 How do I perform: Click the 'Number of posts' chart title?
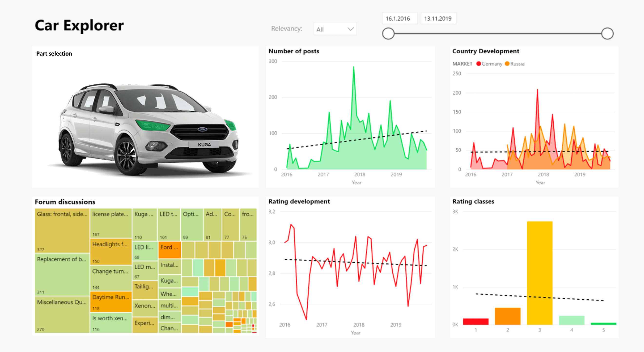coord(294,51)
